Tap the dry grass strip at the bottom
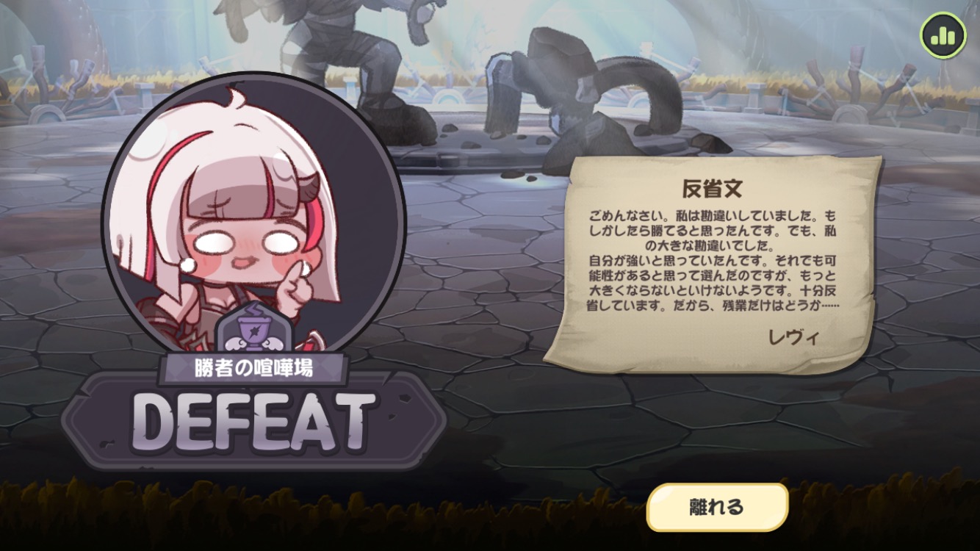The height and width of the screenshot is (551, 980). (x=490, y=514)
